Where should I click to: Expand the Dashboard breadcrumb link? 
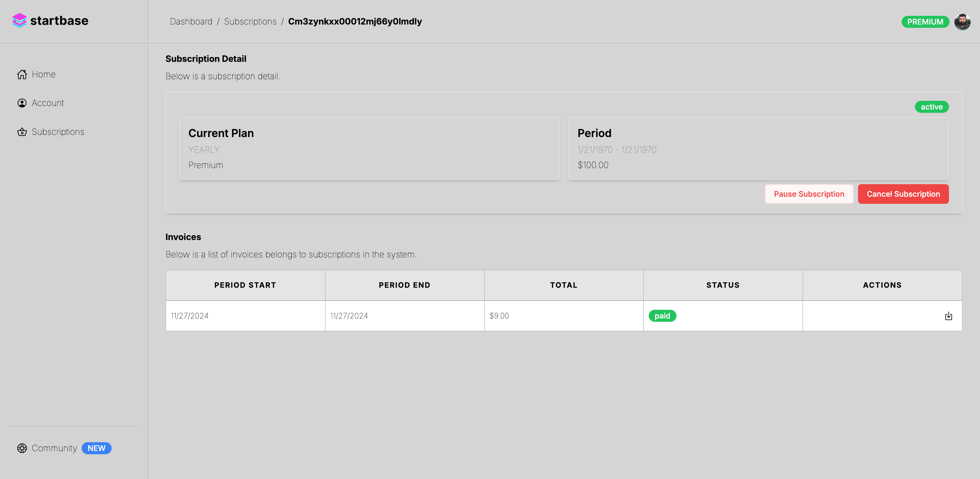[191, 21]
